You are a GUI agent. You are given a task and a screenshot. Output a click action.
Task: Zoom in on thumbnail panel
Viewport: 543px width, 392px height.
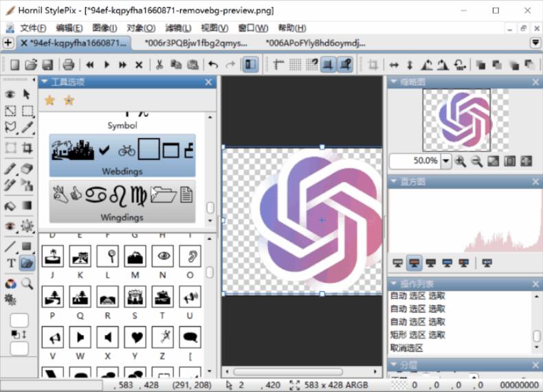(461, 161)
